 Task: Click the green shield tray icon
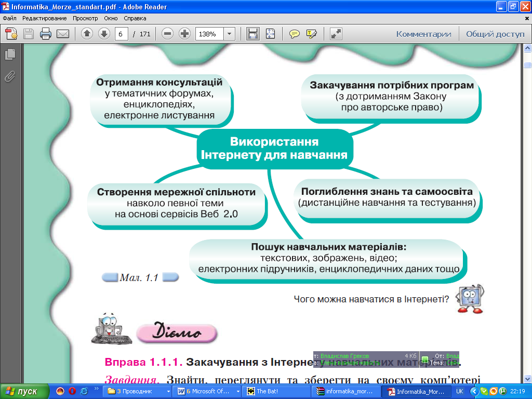point(484,391)
